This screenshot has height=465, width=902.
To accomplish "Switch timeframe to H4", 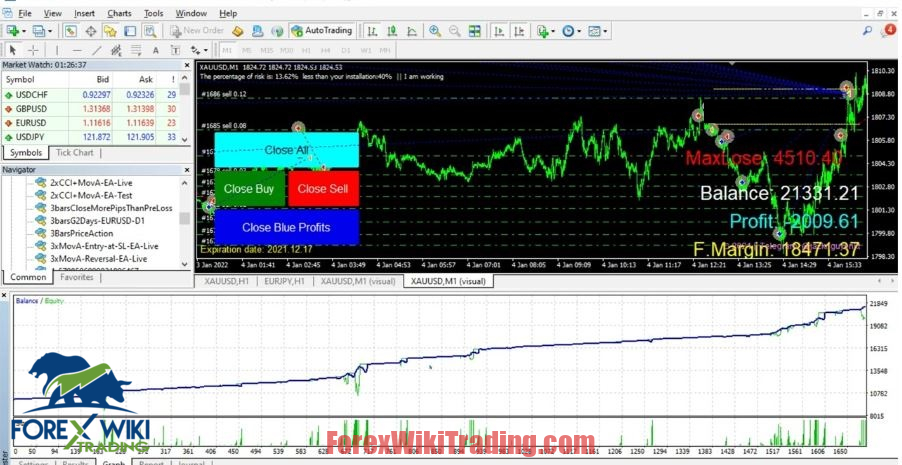I will pyautogui.click(x=326, y=50).
